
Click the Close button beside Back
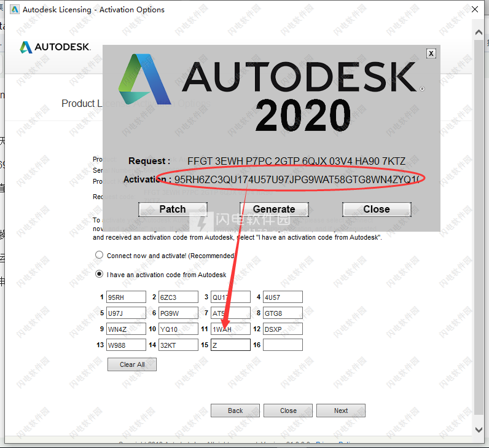288,411
